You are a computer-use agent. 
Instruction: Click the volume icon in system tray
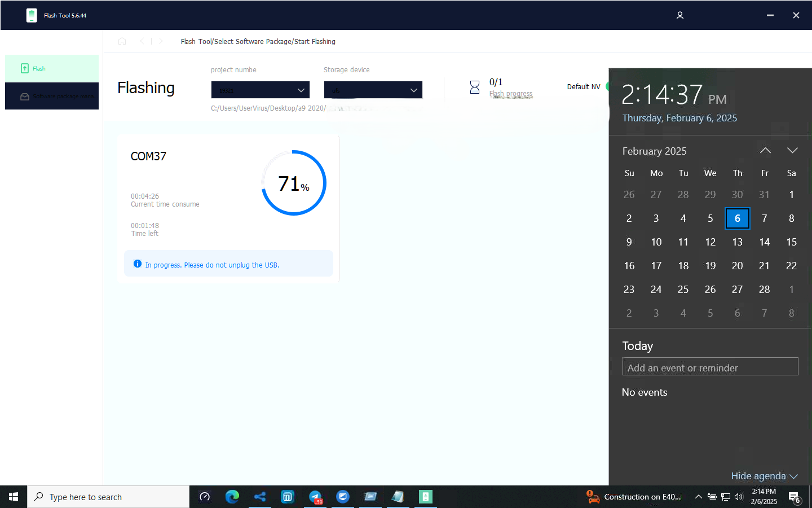(739, 497)
